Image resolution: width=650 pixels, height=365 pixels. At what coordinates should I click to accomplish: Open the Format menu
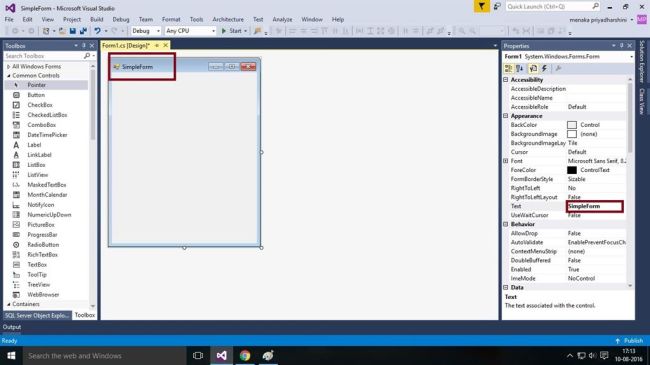click(171, 19)
